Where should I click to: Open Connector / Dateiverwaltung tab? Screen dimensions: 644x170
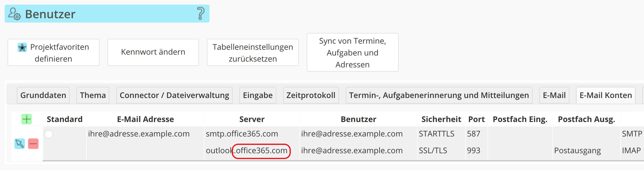tap(174, 95)
